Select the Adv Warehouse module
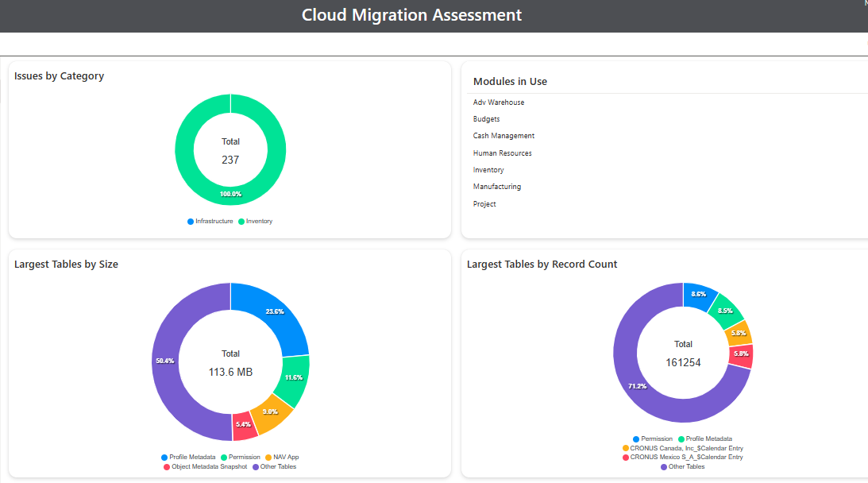Viewport: 868px width, 483px height. coord(498,102)
